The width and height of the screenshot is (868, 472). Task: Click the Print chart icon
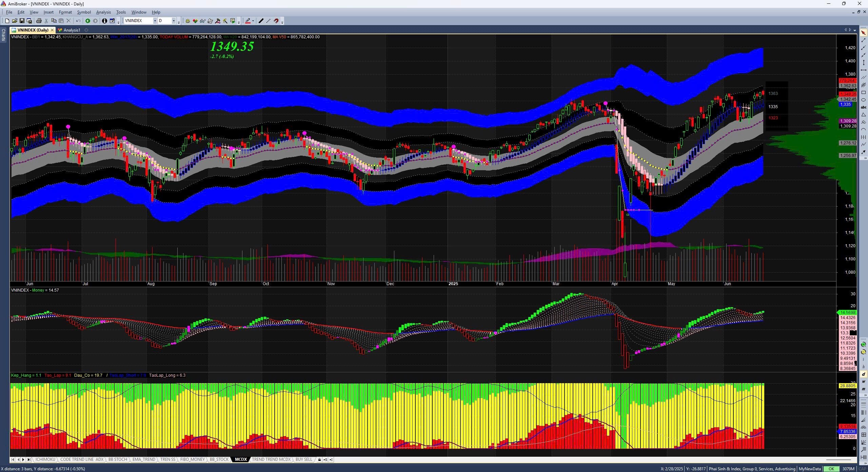point(39,21)
